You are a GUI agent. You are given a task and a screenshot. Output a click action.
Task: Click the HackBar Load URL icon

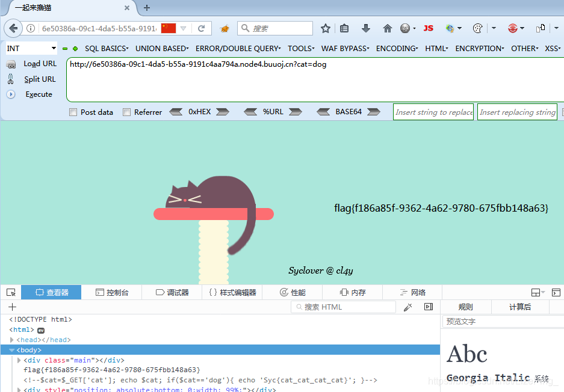tap(11, 64)
